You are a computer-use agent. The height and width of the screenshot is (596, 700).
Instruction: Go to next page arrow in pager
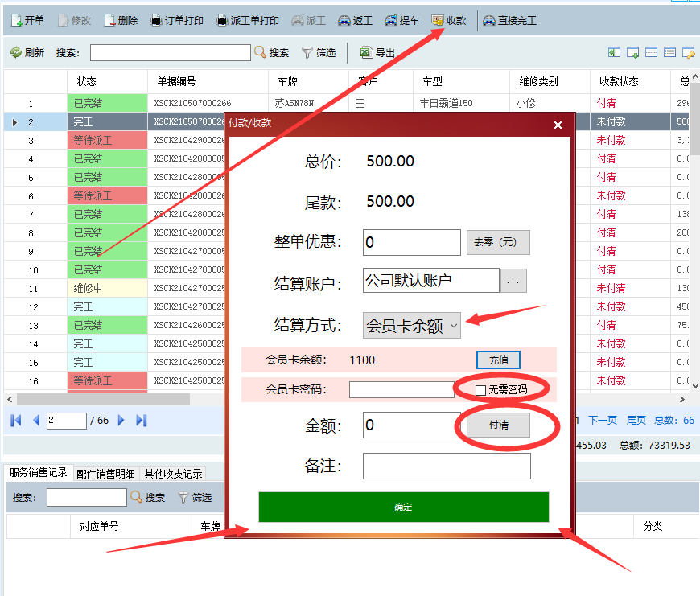[121, 421]
